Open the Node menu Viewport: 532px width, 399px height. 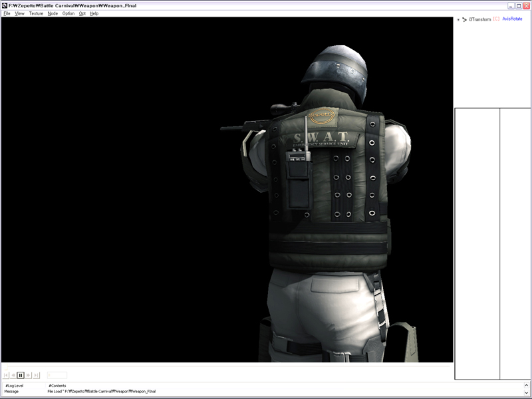53,13
